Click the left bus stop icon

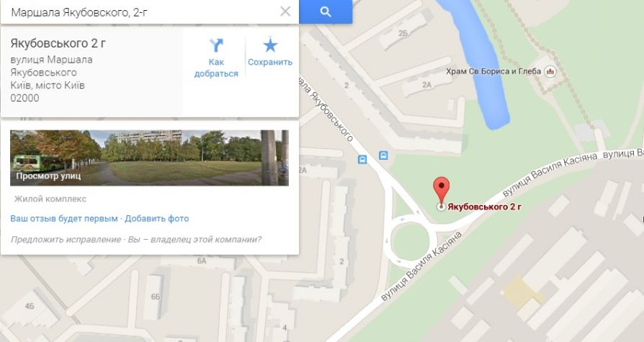362,160
